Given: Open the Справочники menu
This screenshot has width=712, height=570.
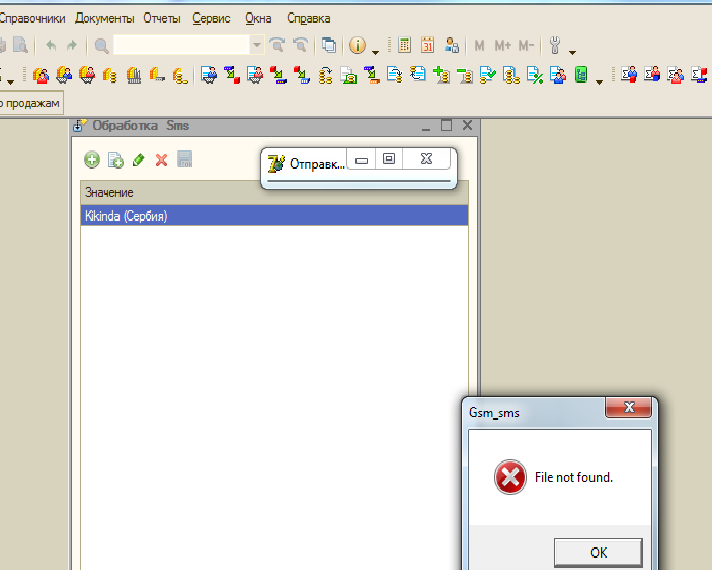Looking at the screenshot, I should 32,19.
